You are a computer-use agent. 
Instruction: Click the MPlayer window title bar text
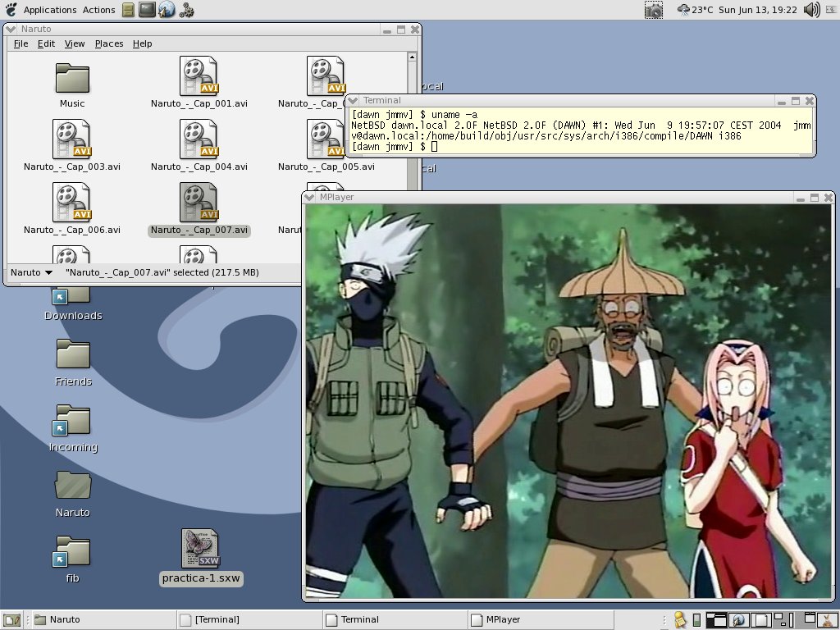pyautogui.click(x=337, y=197)
